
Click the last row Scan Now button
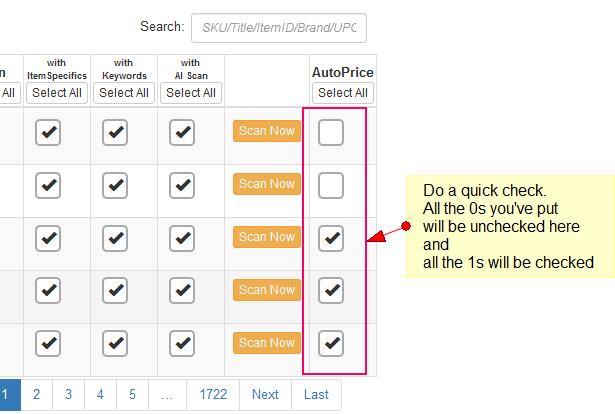coord(267,343)
